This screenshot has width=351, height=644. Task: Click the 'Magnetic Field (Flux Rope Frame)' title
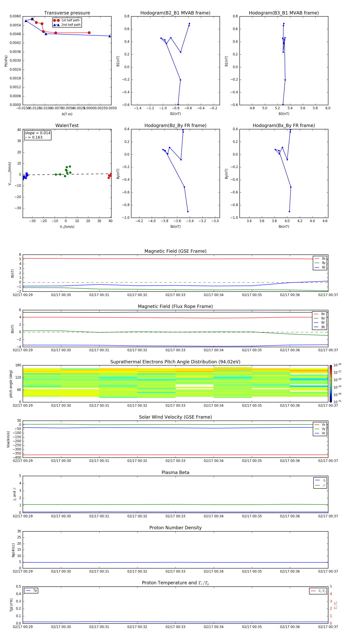(x=175, y=307)
